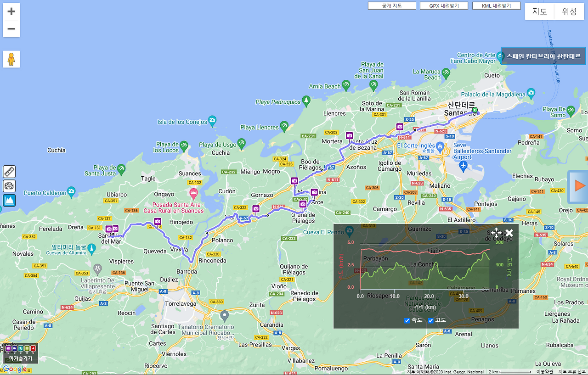Click the chart move handle icon
This screenshot has height=375, width=588.
tap(496, 233)
